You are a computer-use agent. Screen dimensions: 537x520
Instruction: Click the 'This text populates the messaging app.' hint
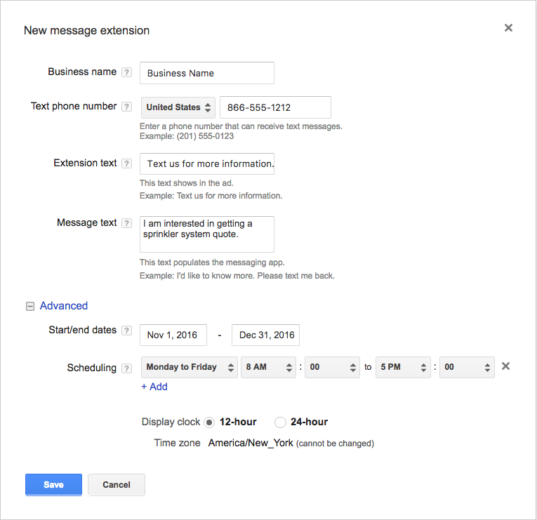212,262
